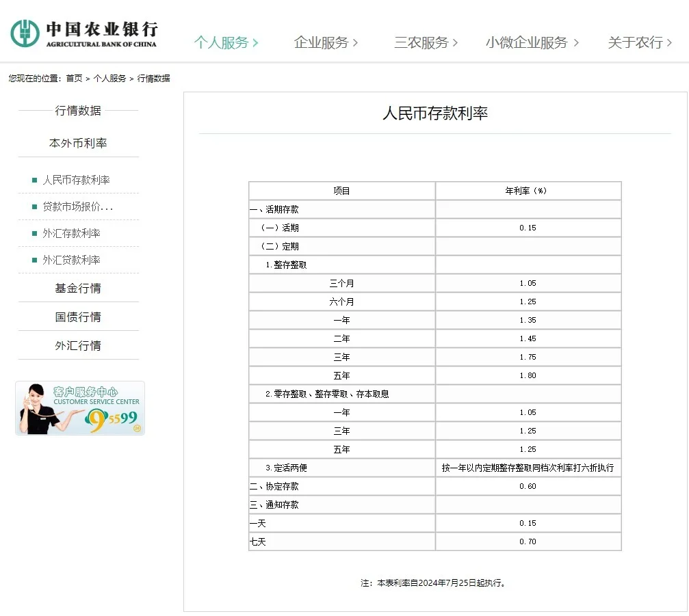
Task: Click 个人服务 in the breadcrumb path
Action: 109,79
